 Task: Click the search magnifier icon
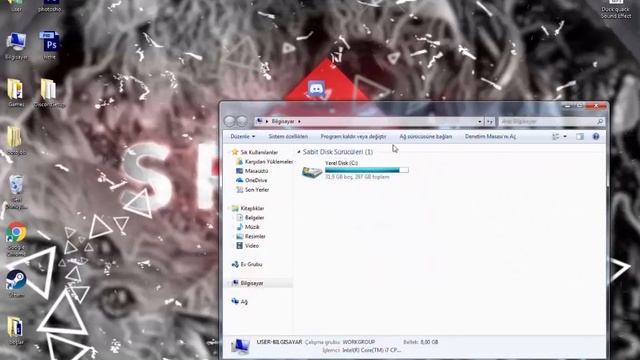[600, 122]
